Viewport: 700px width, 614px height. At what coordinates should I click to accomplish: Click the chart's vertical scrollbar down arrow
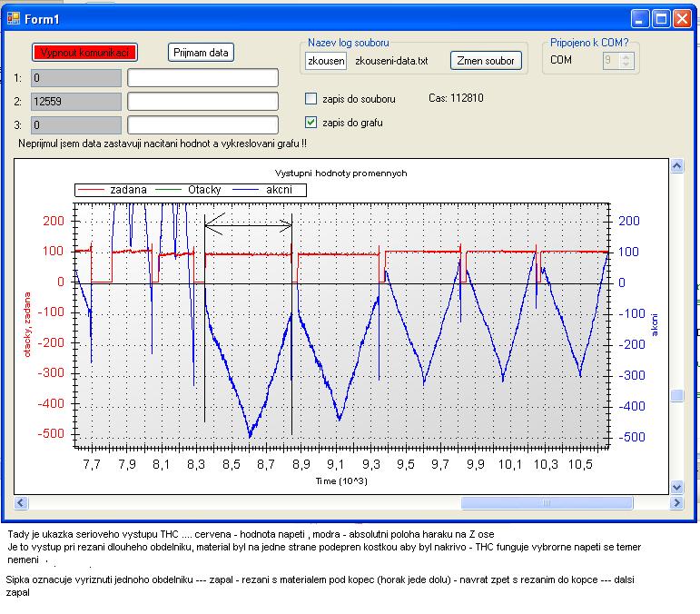click(676, 488)
